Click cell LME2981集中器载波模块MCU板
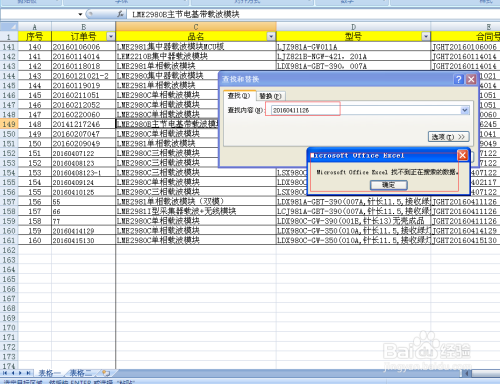Screen dimensions: 500x384 tap(196, 47)
